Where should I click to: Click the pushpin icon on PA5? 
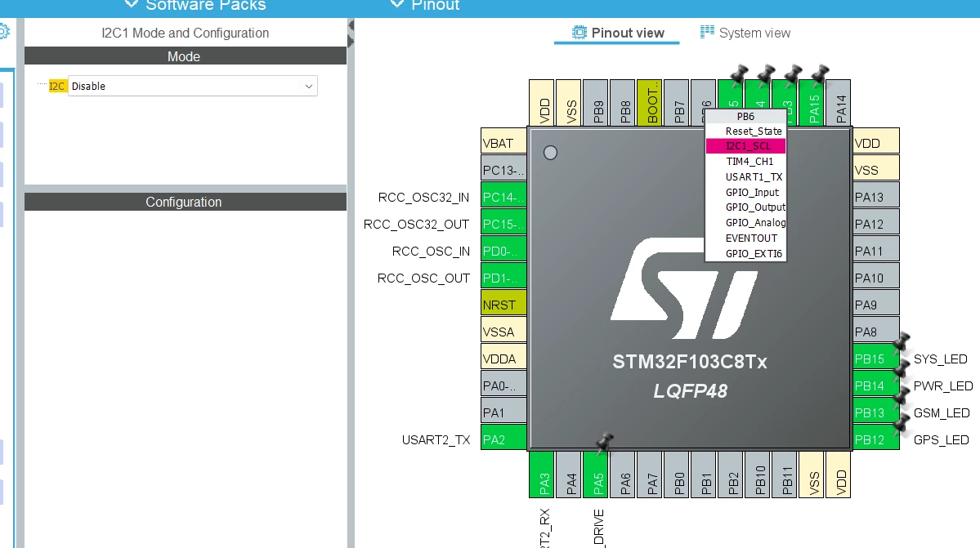(x=604, y=443)
